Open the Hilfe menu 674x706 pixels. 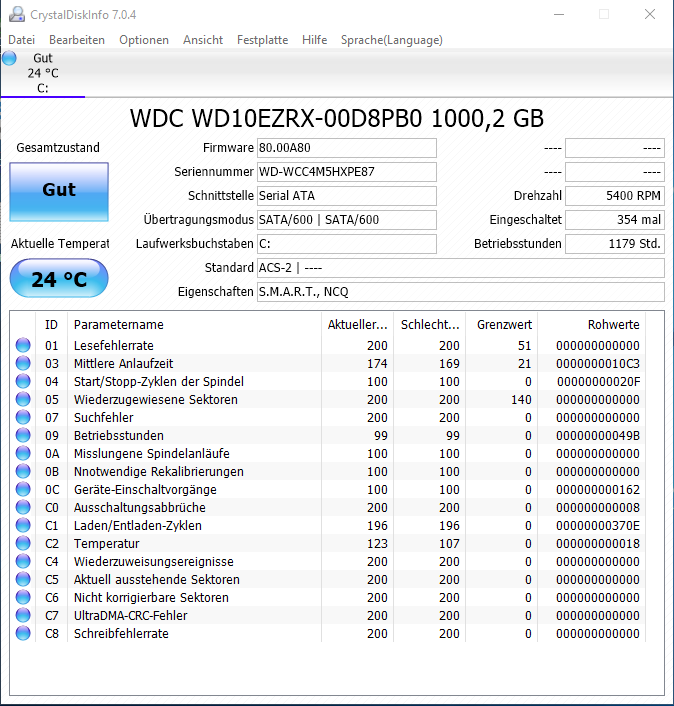tap(314, 40)
